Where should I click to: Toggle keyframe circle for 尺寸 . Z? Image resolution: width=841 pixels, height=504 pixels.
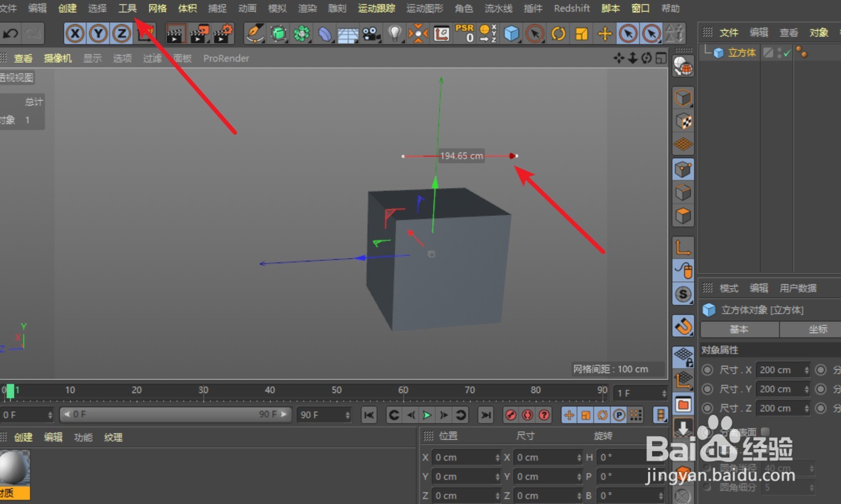[707, 408]
